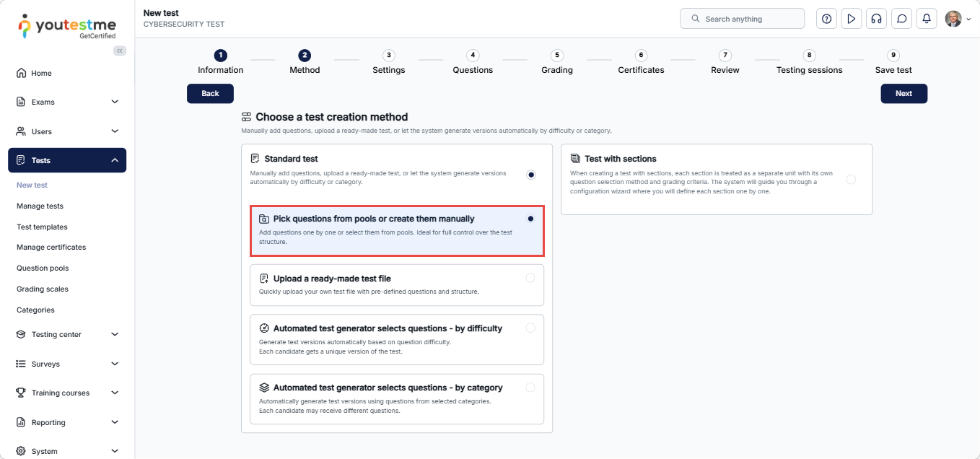Screen dimensions: 980x459
Task: Click the help question mark icon
Action: click(826, 19)
